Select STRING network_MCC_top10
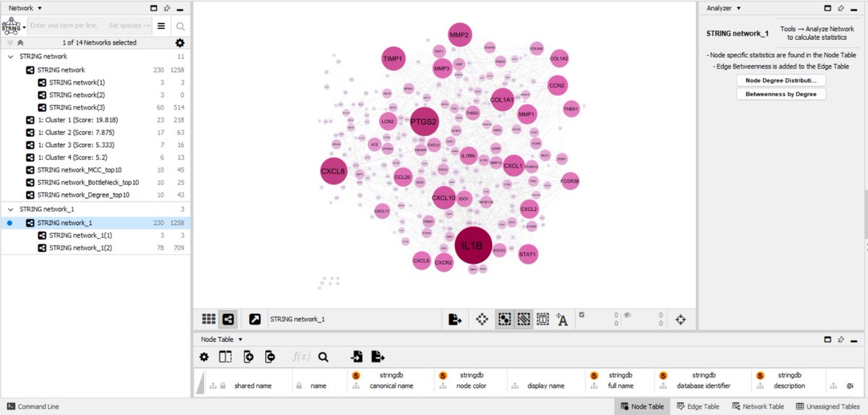 point(95,171)
